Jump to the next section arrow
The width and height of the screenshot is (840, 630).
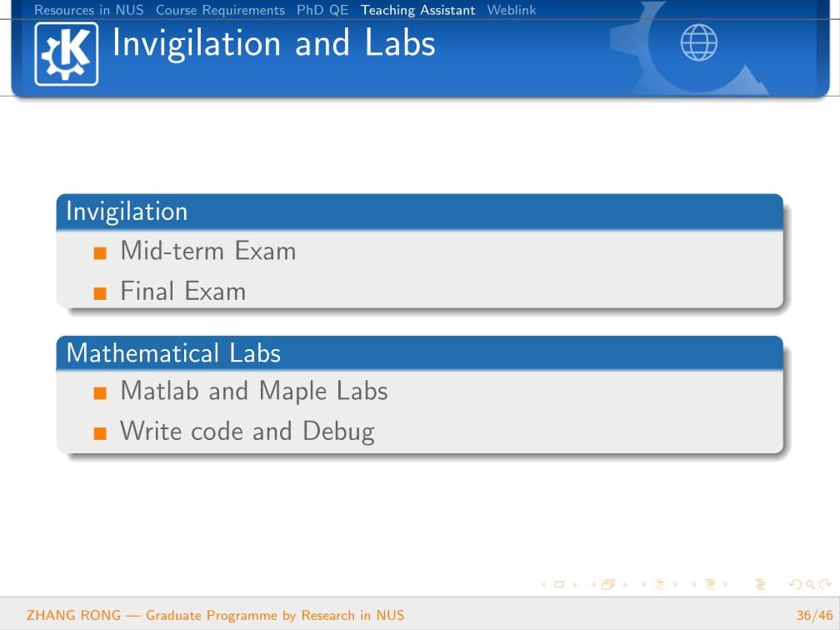(726, 584)
